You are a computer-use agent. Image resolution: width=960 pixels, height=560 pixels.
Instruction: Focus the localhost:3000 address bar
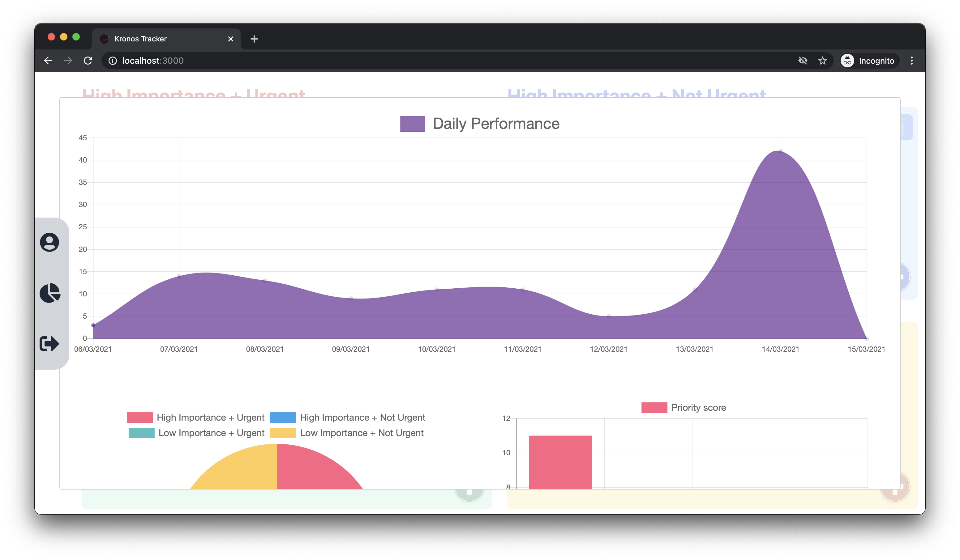pos(449,61)
